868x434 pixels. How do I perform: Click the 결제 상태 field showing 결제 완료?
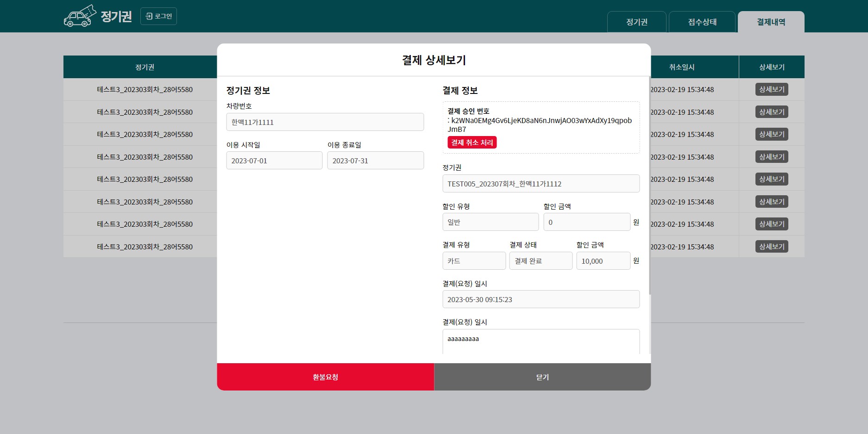tap(541, 260)
